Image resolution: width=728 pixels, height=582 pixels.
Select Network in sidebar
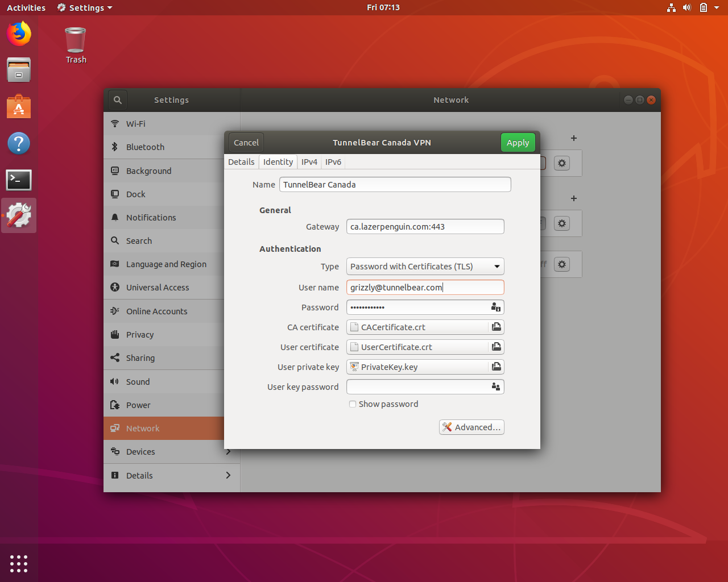point(164,429)
